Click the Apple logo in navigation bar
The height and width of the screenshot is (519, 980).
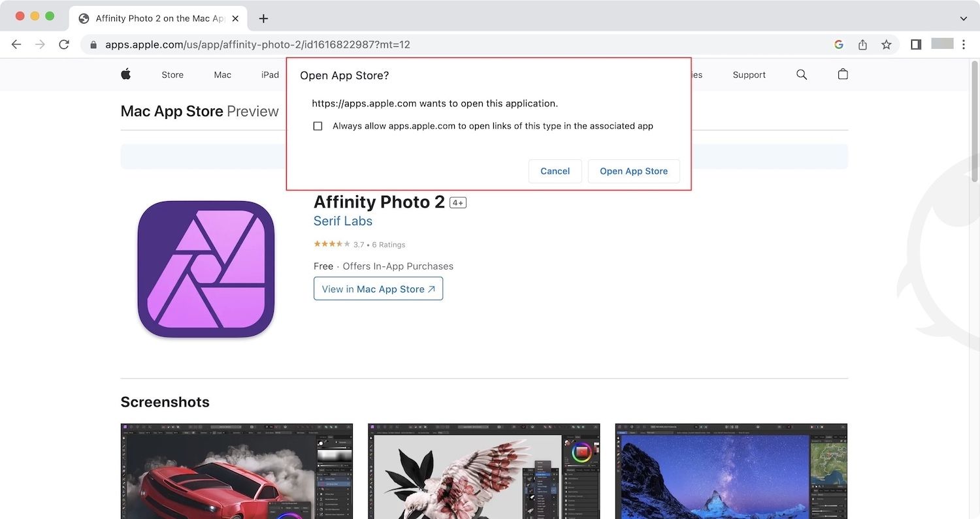tap(126, 74)
